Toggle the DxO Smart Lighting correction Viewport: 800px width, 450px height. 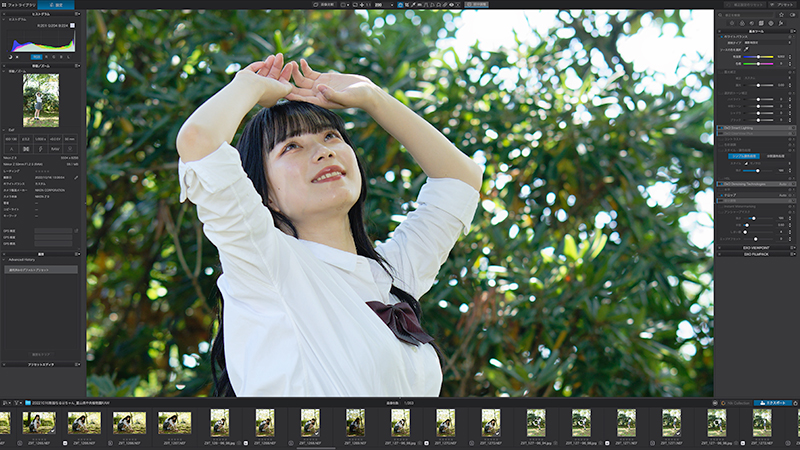pos(721,128)
